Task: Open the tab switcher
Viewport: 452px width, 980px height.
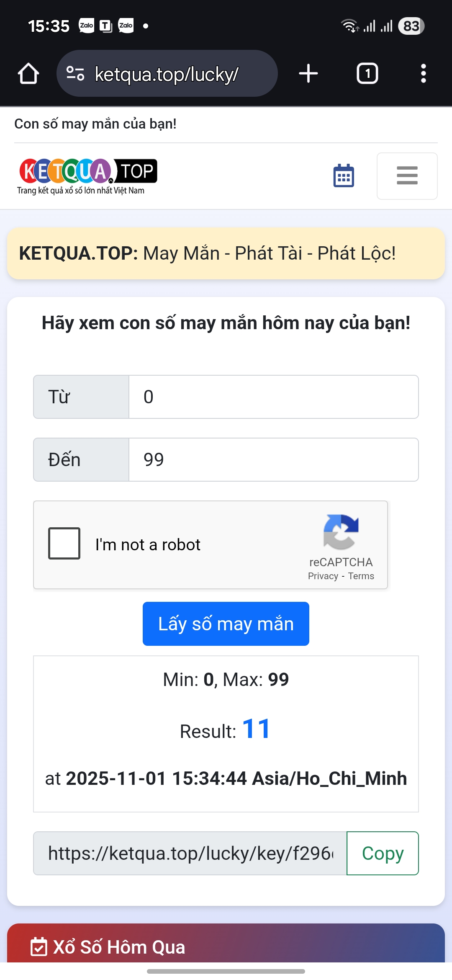Action: [367, 73]
